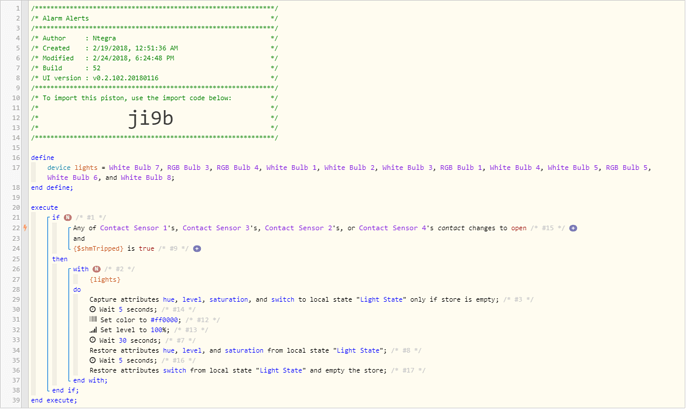Click the lightning bolt trigger icon on line 22
This screenshot has width=690, height=412.
pos(25,228)
